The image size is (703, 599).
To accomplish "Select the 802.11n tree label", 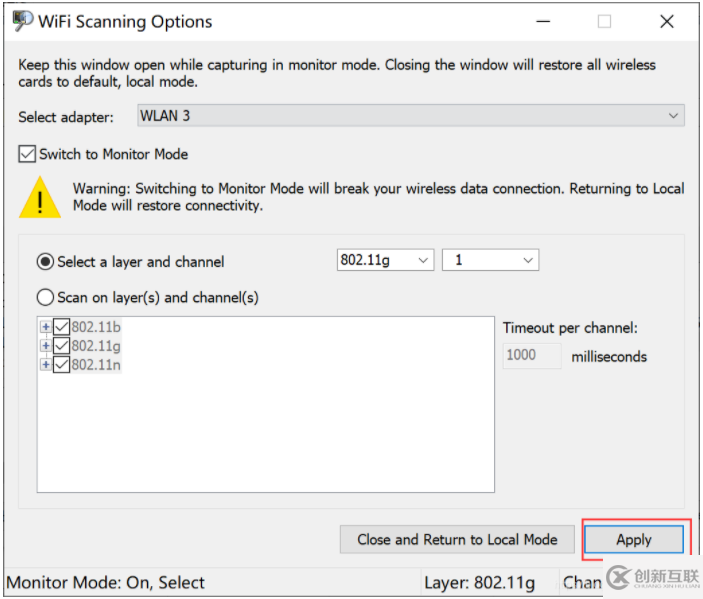I will pyautogui.click(x=96, y=365).
